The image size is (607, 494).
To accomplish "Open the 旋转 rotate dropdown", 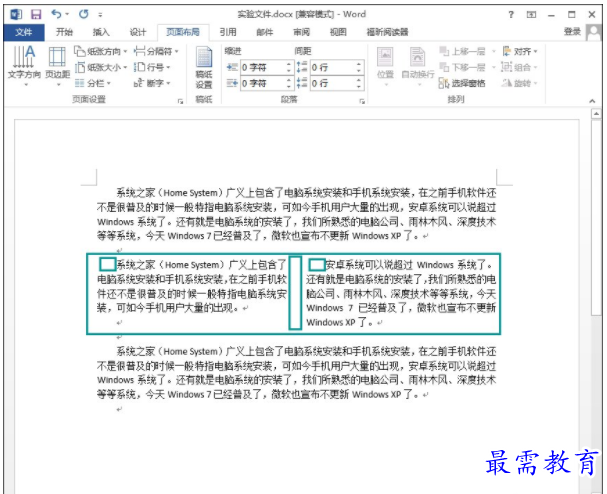I will point(520,83).
